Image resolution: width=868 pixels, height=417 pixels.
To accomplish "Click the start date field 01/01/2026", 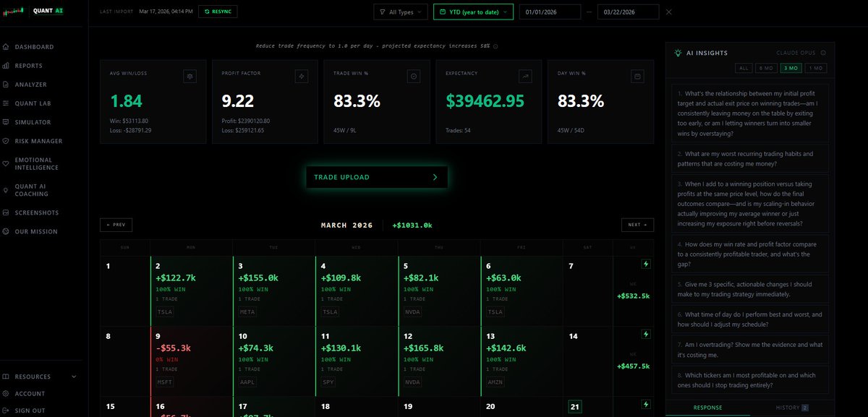I will pos(550,12).
